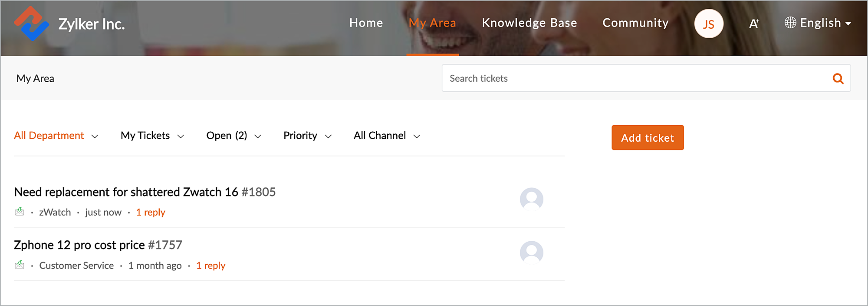Click the email channel icon for ticket #1805
The width and height of the screenshot is (868, 306).
(20, 212)
